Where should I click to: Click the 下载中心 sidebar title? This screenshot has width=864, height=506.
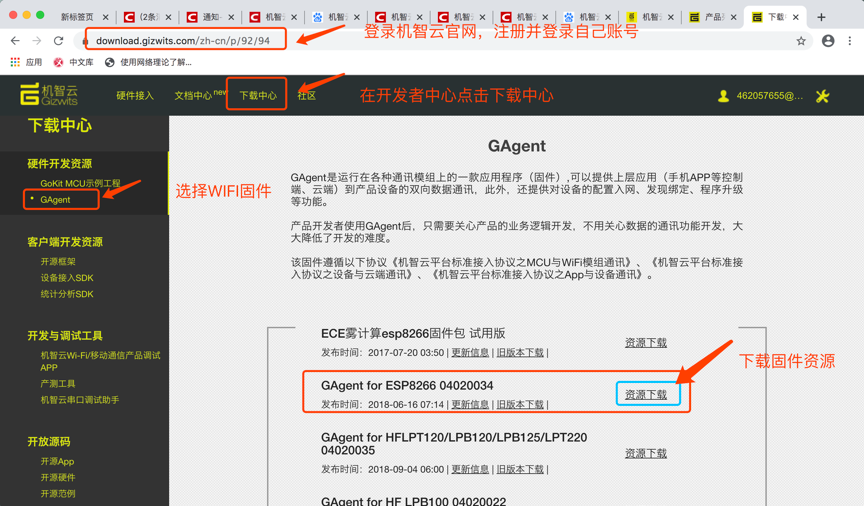click(x=60, y=126)
